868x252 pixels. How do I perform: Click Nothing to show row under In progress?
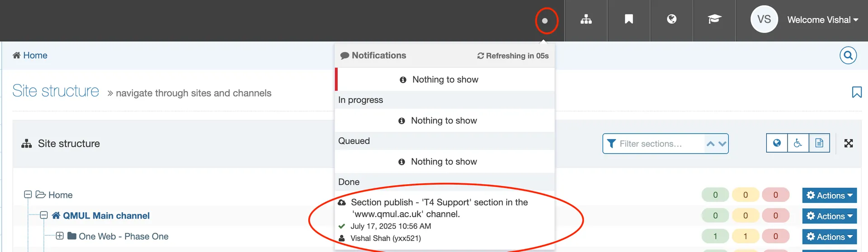(444, 121)
